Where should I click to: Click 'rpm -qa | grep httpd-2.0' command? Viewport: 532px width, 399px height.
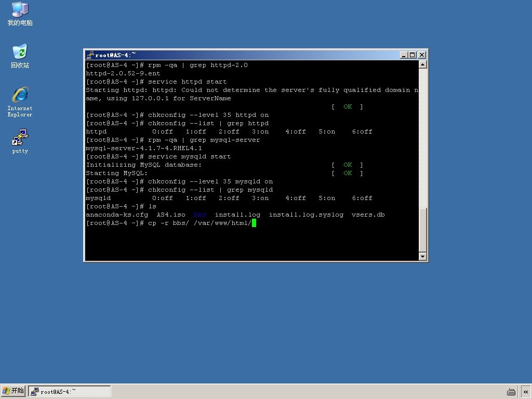[x=198, y=65]
